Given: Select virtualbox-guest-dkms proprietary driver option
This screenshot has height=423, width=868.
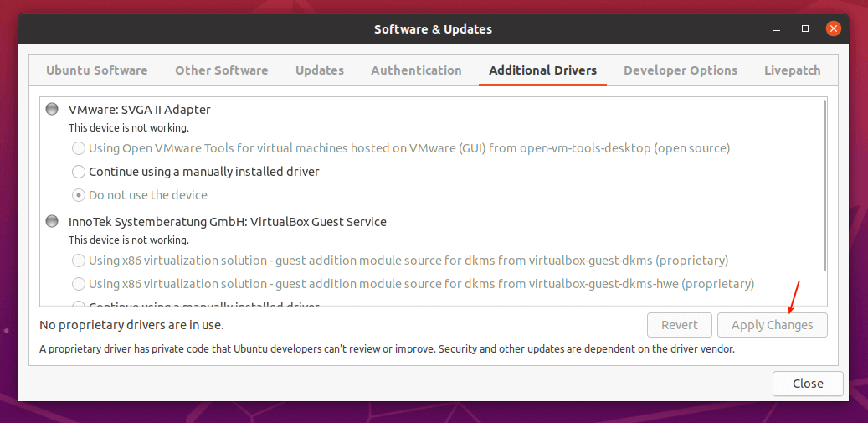Looking at the screenshot, I should (78, 261).
